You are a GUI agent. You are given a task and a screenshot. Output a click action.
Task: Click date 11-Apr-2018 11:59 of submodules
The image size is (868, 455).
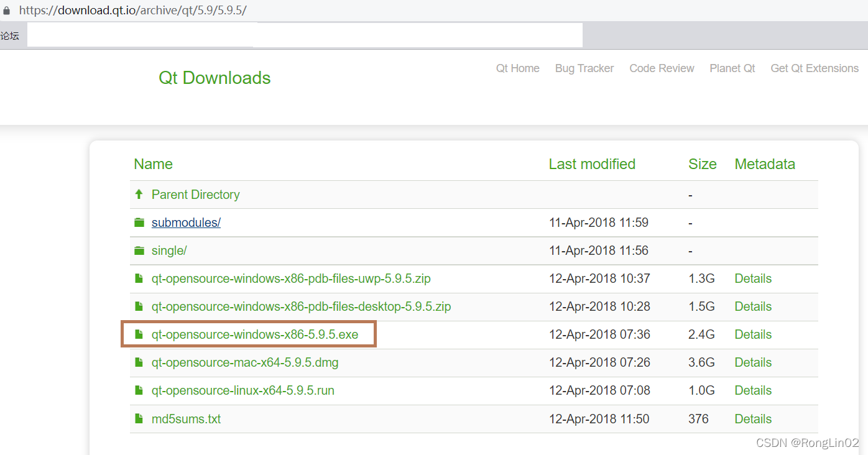click(x=599, y=223)
